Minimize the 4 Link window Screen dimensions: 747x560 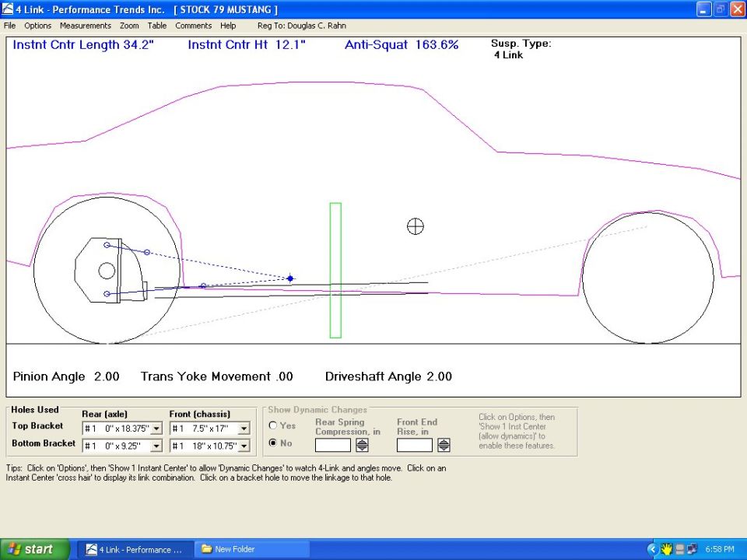pyautogui.click(x=703, y=9)
